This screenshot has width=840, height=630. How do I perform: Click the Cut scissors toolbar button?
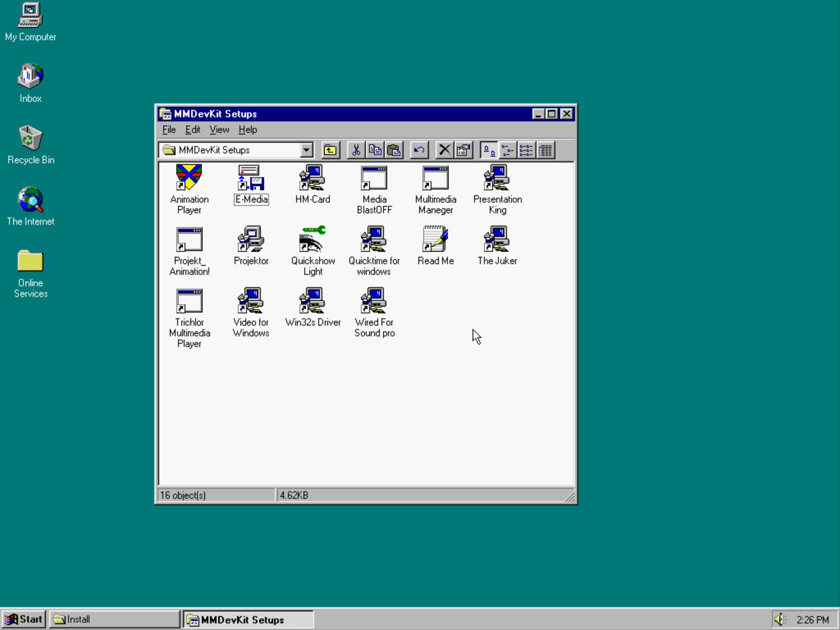(356, 150)
